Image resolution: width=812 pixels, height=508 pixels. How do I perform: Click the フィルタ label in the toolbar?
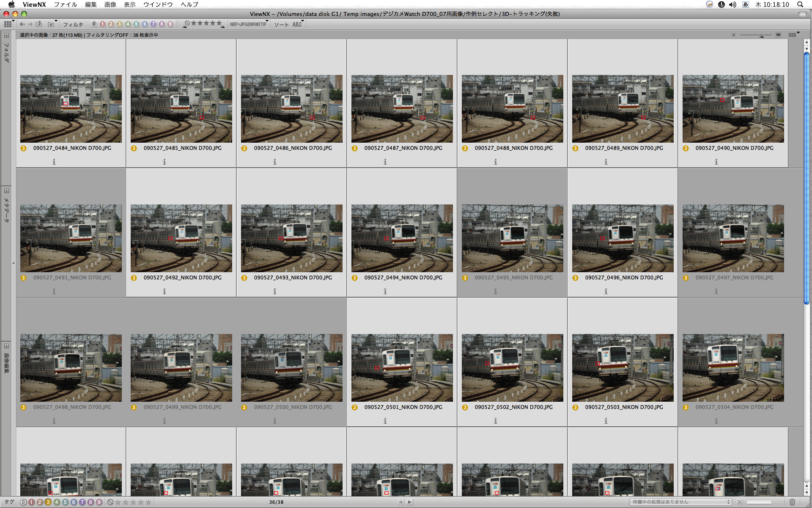tap(73, 25)
